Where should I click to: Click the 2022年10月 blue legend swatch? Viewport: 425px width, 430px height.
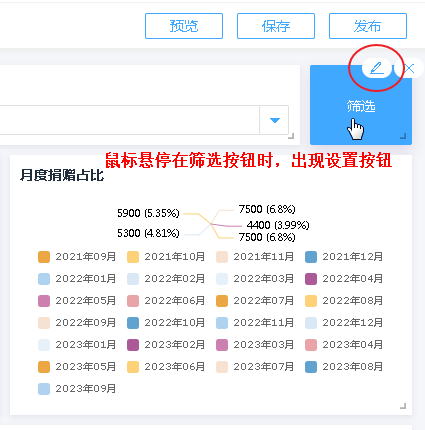pos(133,323)
